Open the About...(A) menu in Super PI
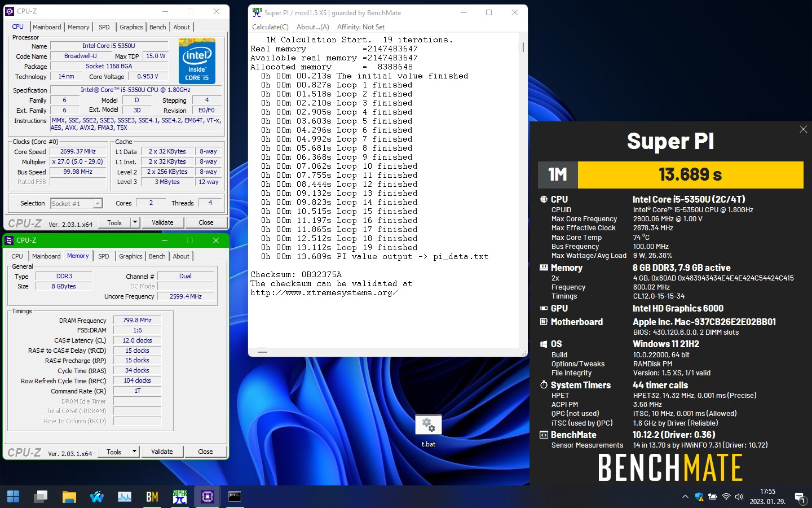 tap(312, 27)
